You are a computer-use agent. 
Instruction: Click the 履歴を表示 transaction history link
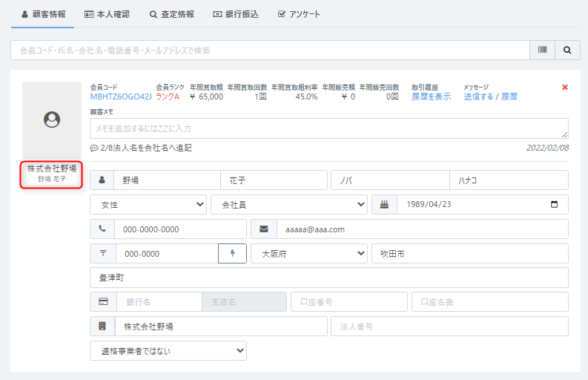click(432, 96)
